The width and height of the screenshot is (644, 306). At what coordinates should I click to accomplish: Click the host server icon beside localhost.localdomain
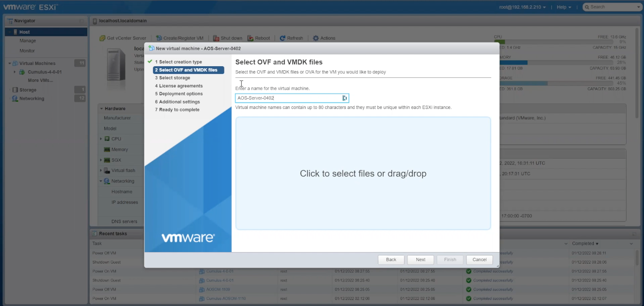point(95,21)
